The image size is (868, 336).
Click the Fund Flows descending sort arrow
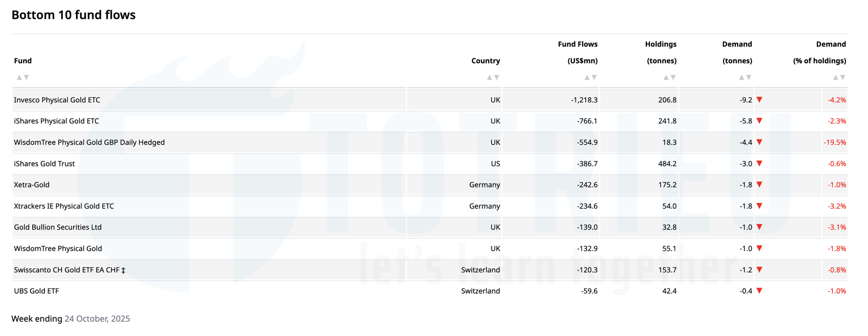(x=594, y=77)
